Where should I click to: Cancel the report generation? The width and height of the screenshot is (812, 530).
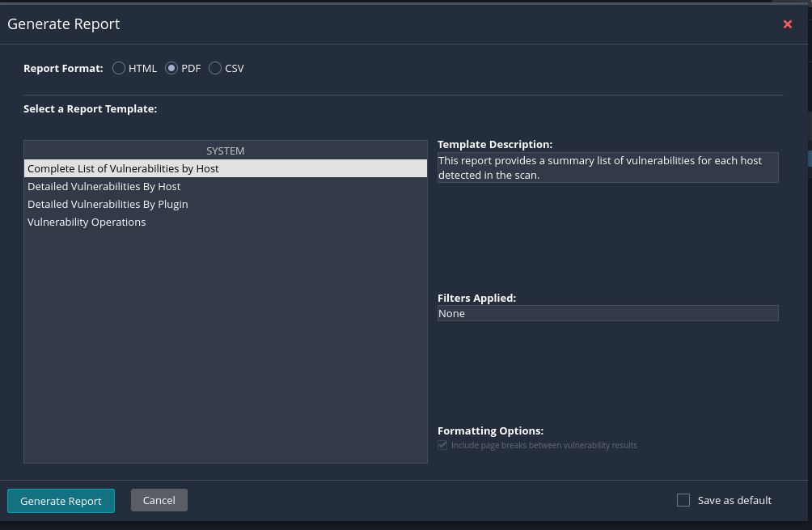(159, 500)
